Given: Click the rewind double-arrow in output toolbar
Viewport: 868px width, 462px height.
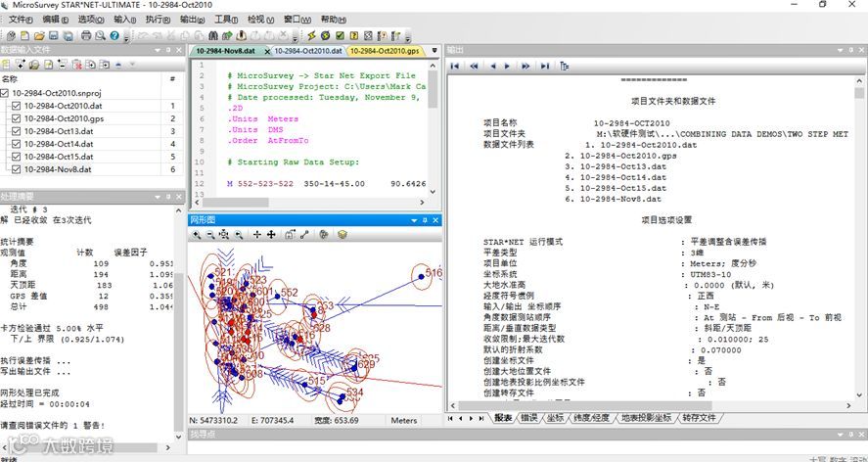Looking at the screenshot, I should (475, 66).
